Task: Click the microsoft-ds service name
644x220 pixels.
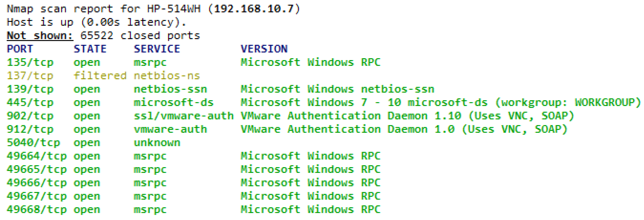Action: [x=173, y=102]
